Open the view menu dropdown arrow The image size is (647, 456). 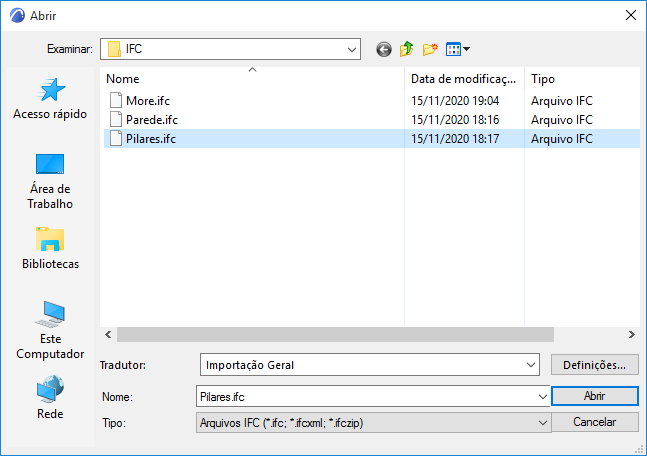466,49
